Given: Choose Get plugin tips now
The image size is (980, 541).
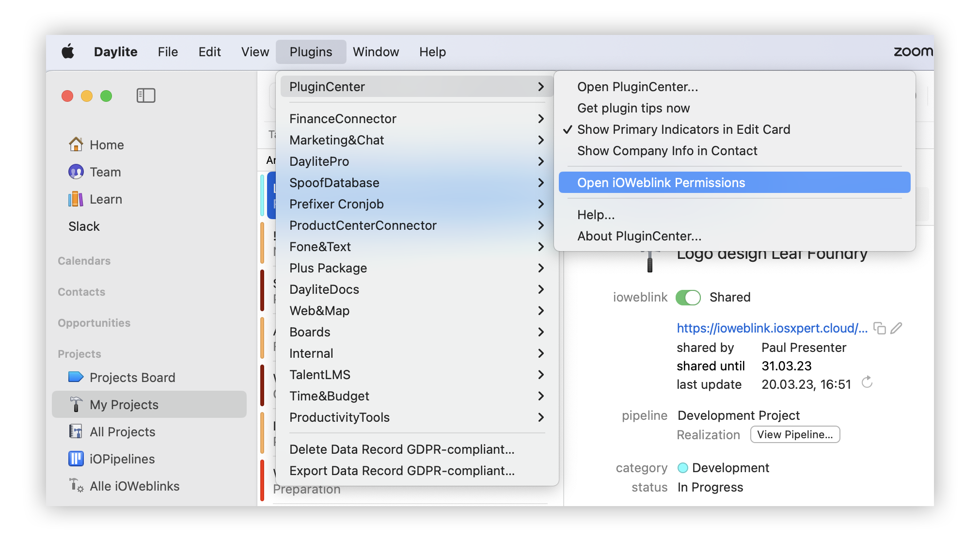Looking at the screenshot, I should coord(735,108).
